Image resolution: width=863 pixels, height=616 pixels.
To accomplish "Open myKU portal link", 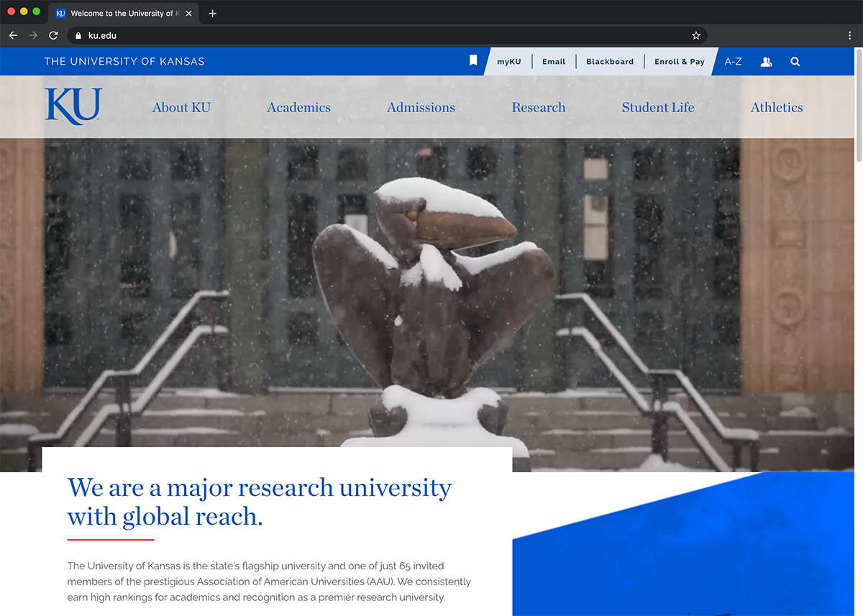I will point(509,62).
